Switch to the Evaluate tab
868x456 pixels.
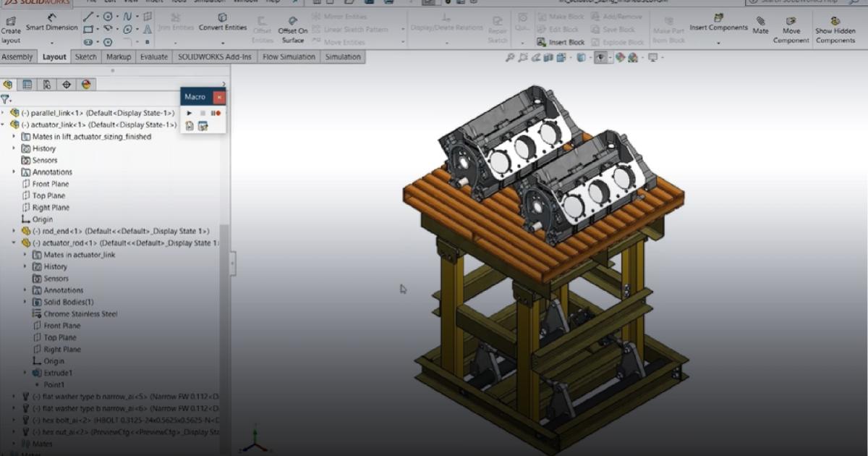[x=154, y=57]
